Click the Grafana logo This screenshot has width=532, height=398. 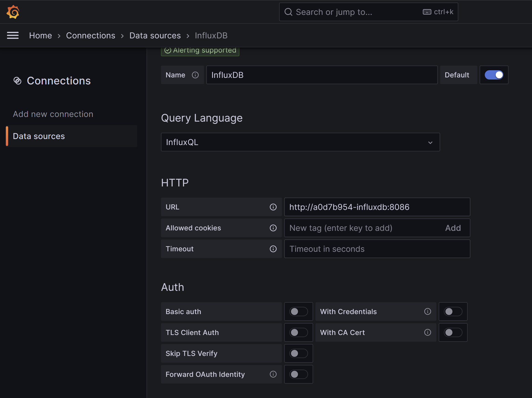[x=13, y=12]
